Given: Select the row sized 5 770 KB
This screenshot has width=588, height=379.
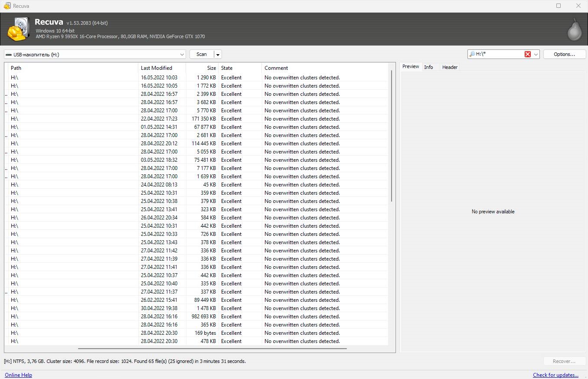Looking at the screenshot, I should [196, 111].
